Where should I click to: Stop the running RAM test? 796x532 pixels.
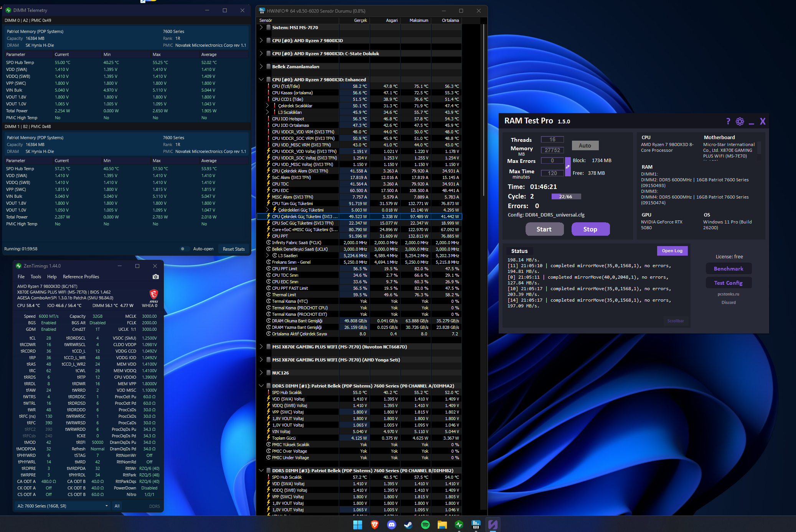pos(590,229)
